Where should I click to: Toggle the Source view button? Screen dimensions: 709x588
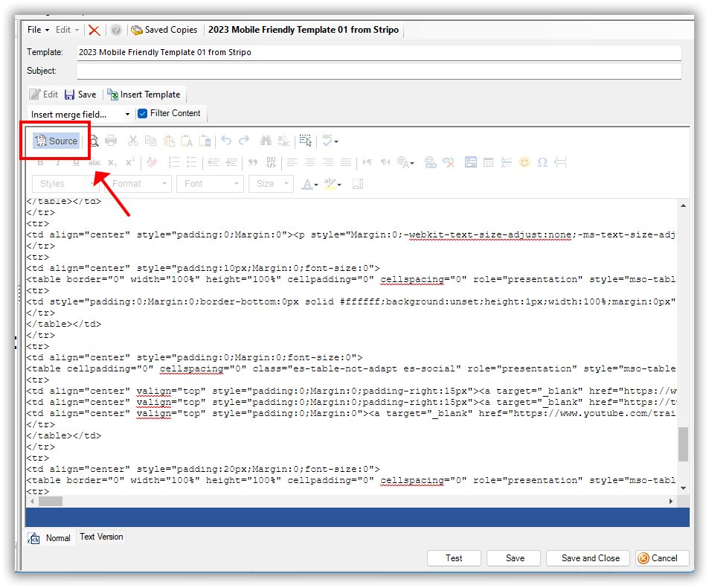pyautogui.click(x=57, y=141)
